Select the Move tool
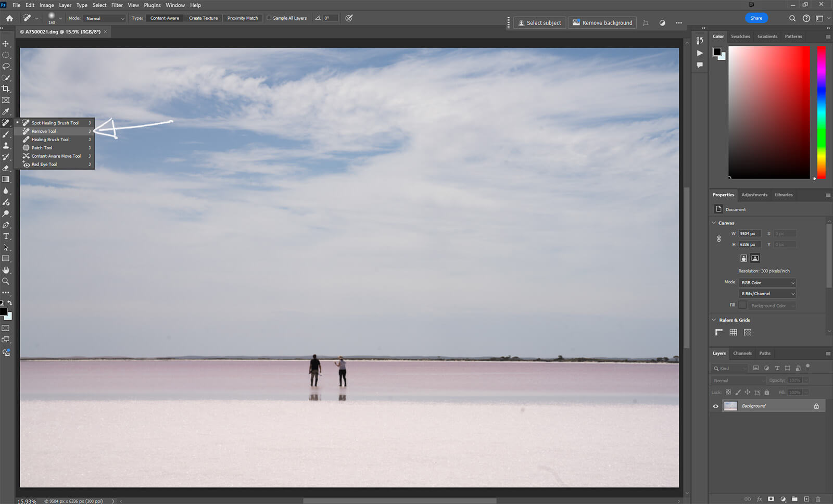This screenshot has height=504, width=833. coord(6,44)
